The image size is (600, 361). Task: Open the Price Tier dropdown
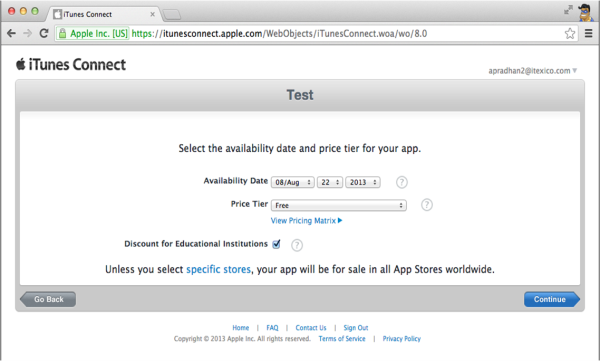339,205
